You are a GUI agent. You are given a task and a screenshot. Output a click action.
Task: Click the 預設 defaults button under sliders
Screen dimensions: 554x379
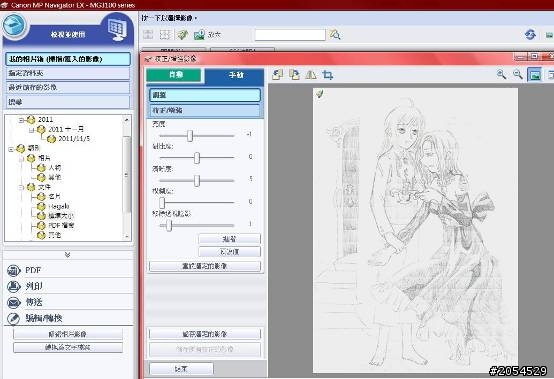point(229,239)
